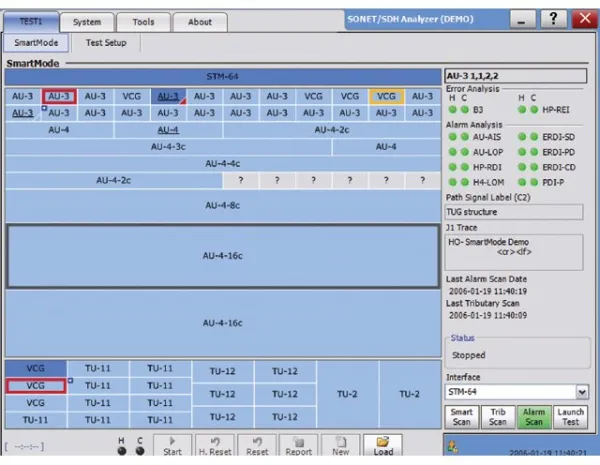Image resolution: width=600 pixels, height=465 pixels.
Task: Open the Report icon in bottom toolbar
Action: coord(297,443)
